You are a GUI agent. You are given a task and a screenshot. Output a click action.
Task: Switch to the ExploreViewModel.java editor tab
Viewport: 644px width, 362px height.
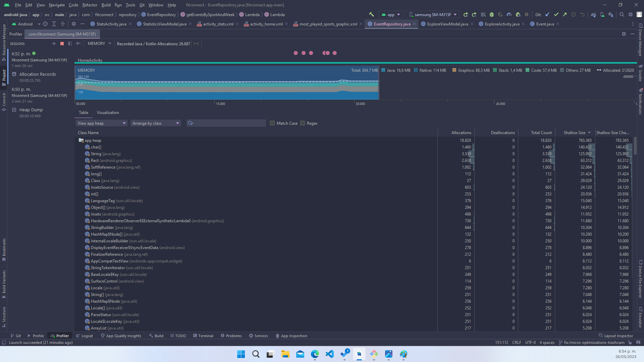point(447,24)
